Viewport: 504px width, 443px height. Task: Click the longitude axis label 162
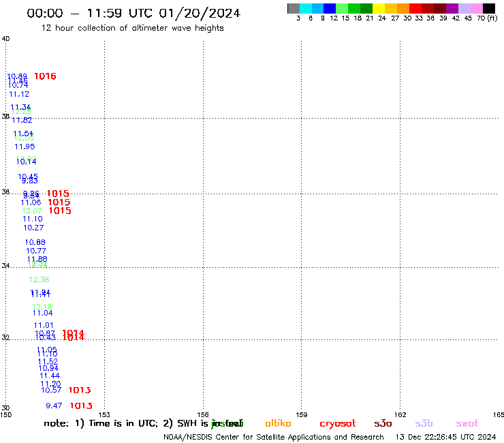point(400,414)
